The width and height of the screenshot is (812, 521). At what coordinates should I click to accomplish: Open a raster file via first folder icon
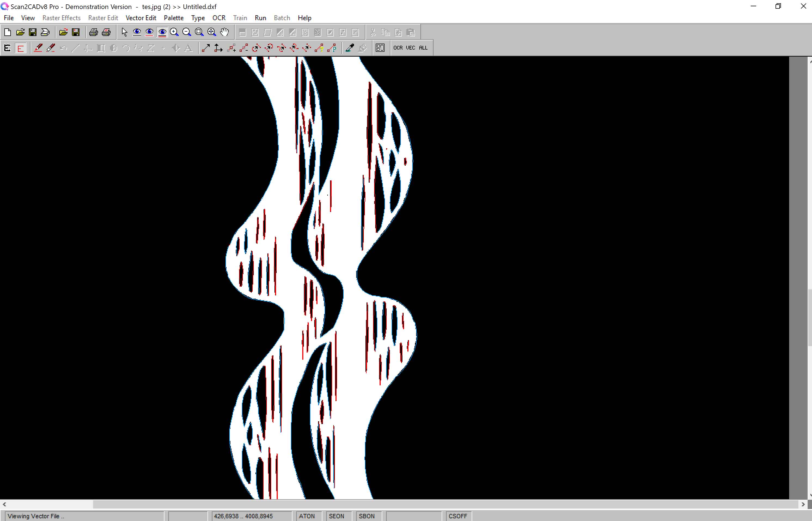pos(20,32)
